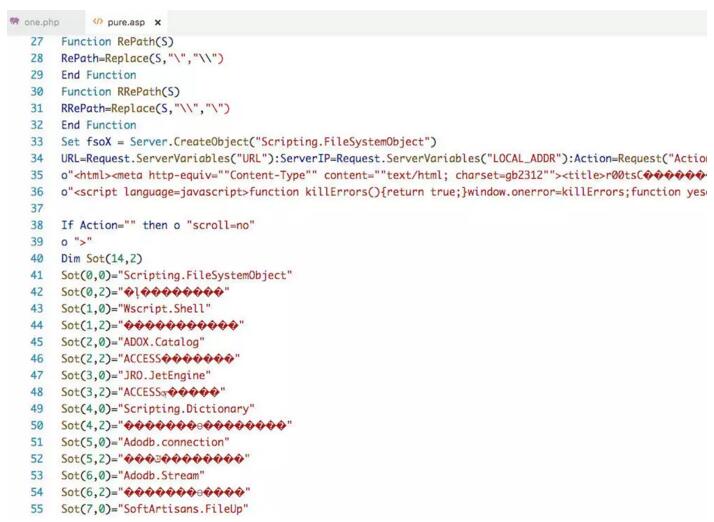Click "Set fsoX" CreateObject line
Screen dimensions: 714x522
[249, 142]
